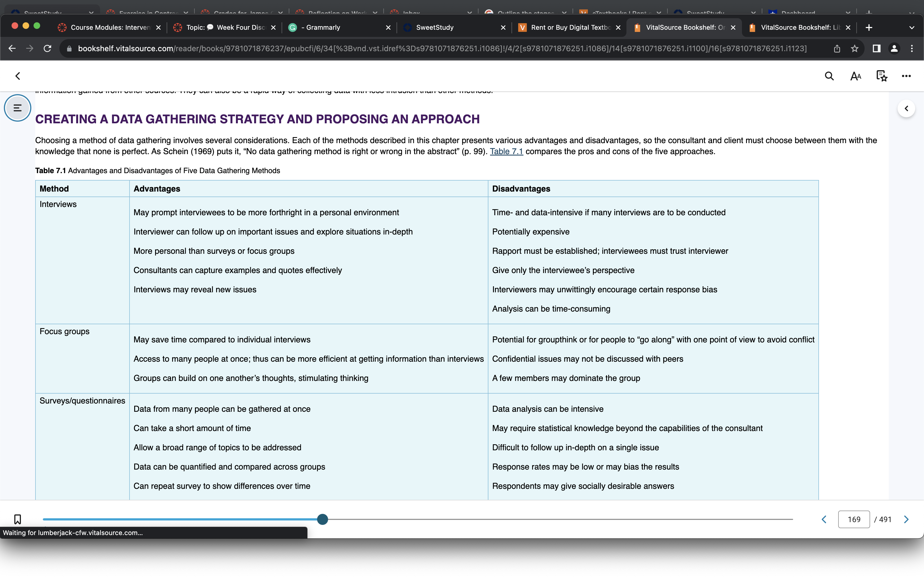The width and height of the screenshot is (924, 578).
Task: Go back using the reader's back chevron
Action: point(18,76)
